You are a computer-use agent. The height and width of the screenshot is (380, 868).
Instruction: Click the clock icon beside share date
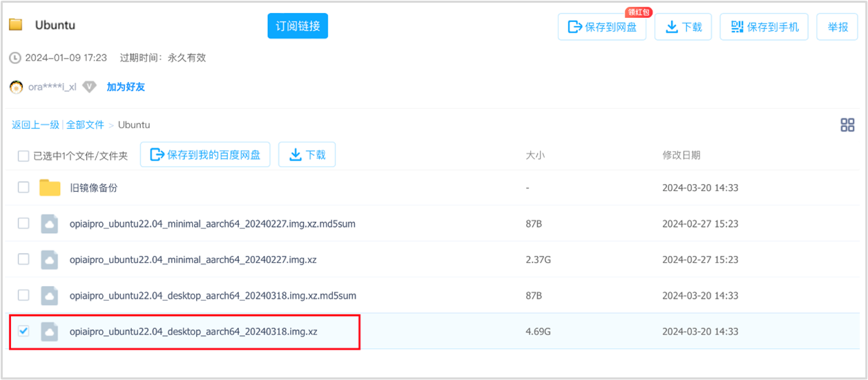(15, 58)
